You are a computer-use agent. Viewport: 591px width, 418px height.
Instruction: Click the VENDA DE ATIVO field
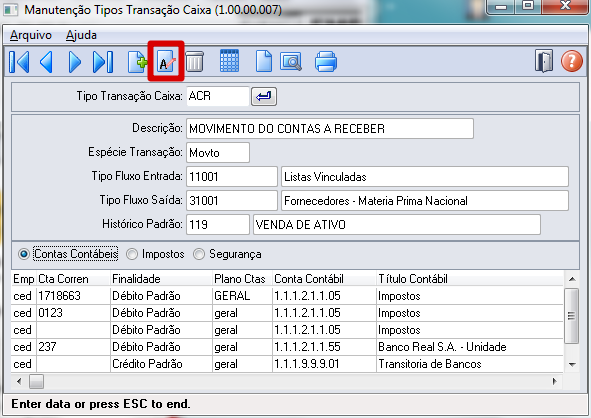click(x=397, y=225)
